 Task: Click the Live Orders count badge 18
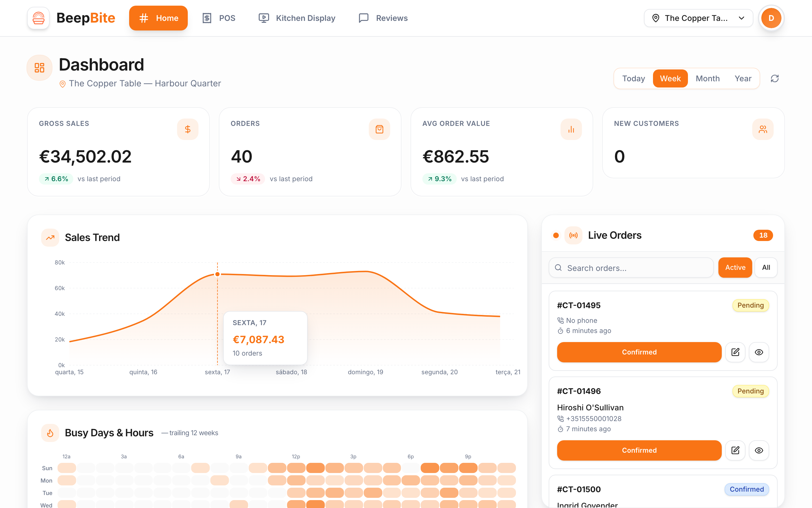click(x=763, y=235)
